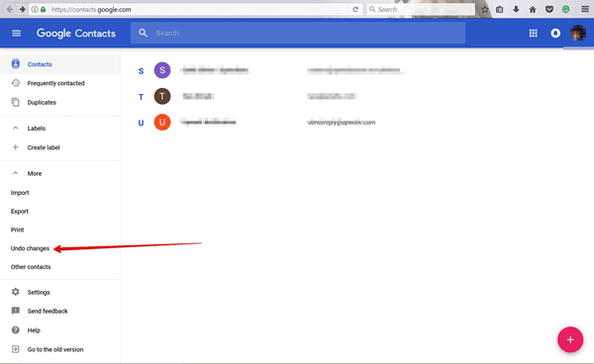The image size is (594, 364).
Task: Select Undo changes option
Action: pyautogui.click(x=30, y=248)
